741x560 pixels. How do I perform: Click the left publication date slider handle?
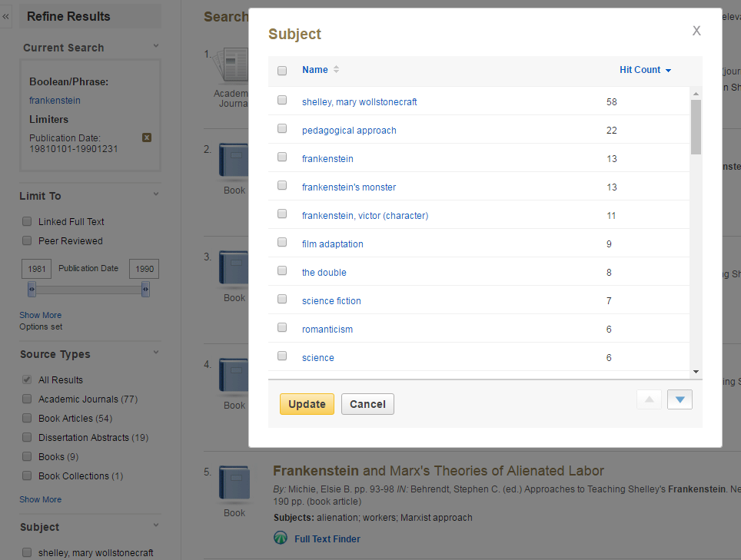coord(32,289)
